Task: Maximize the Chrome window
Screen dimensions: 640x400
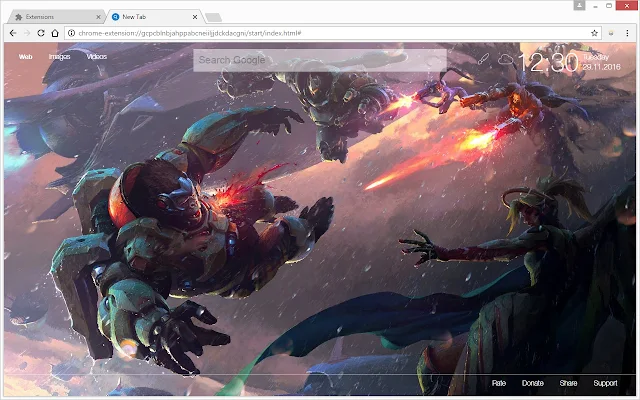Action: click(609, 6)
